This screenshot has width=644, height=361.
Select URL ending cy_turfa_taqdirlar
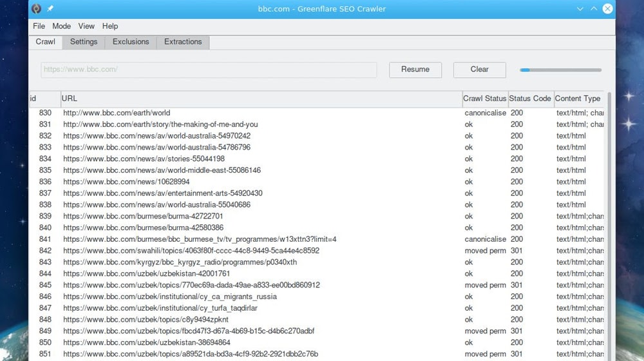[160, 309]
